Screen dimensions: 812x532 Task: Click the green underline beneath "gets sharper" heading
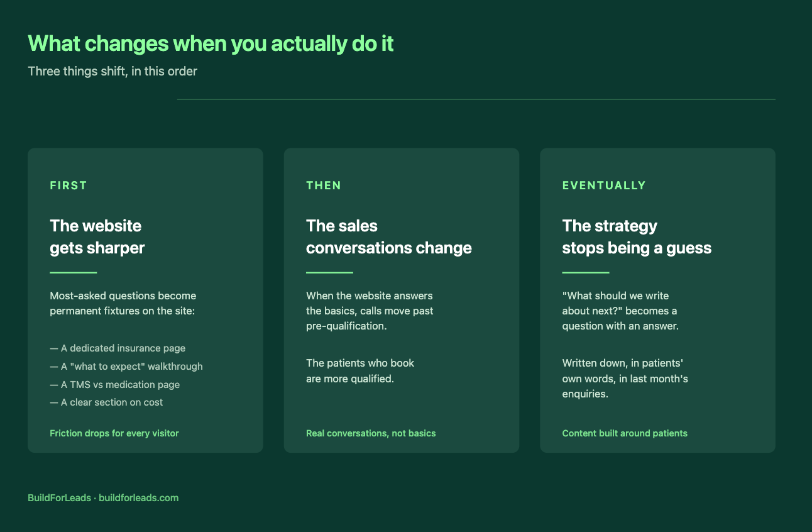click(x=74, y=272)
